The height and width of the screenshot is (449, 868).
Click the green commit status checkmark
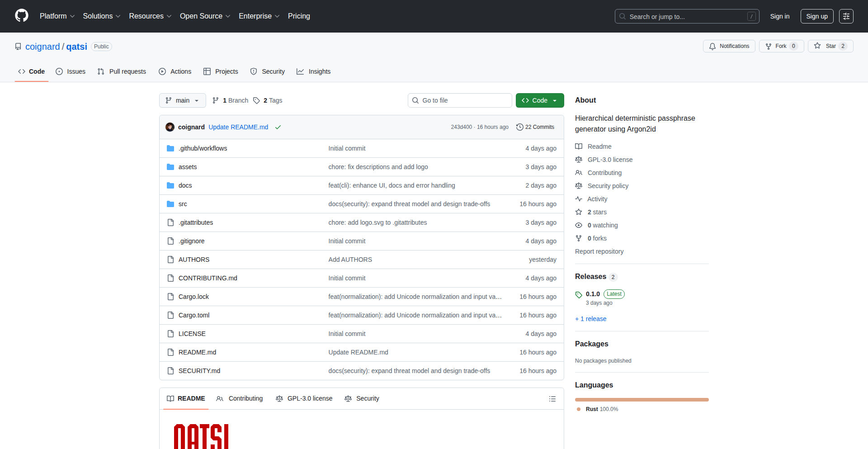pos(278,127)
